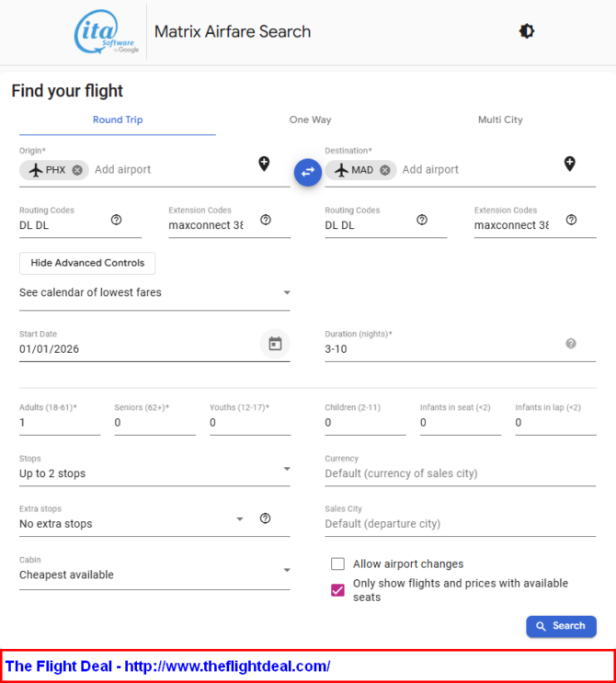Viewport: 616px width, 683px height.
Task: Uncheck Only show flights with available seats
Action: 338,590
